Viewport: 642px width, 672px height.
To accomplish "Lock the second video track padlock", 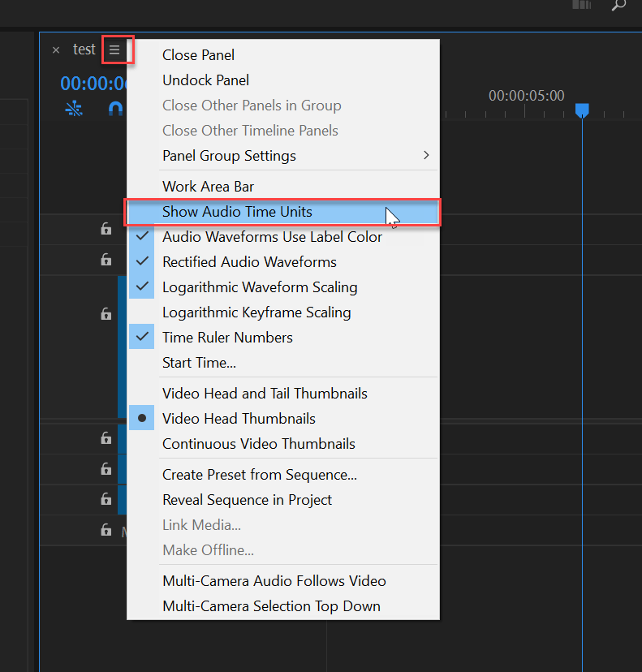I will tap(106, 260).
